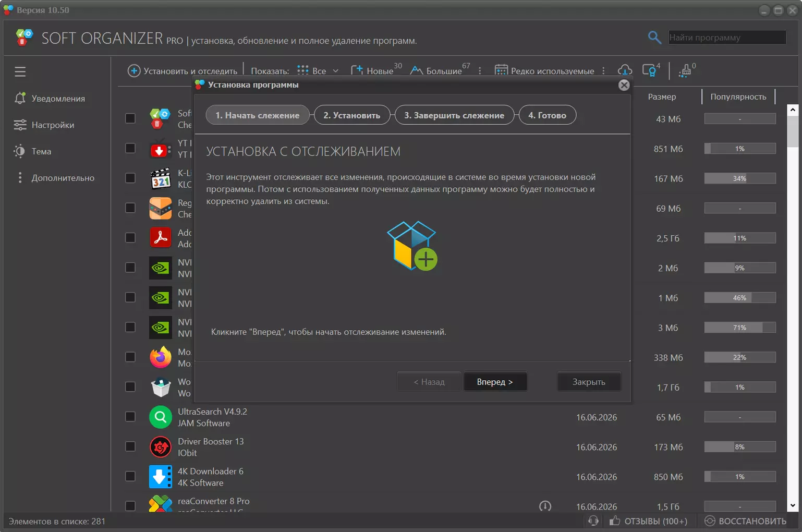Image resolution: width=802 pixels, height=532 pixels.
Task: Open options dots next to Большие
Action: 480,71
